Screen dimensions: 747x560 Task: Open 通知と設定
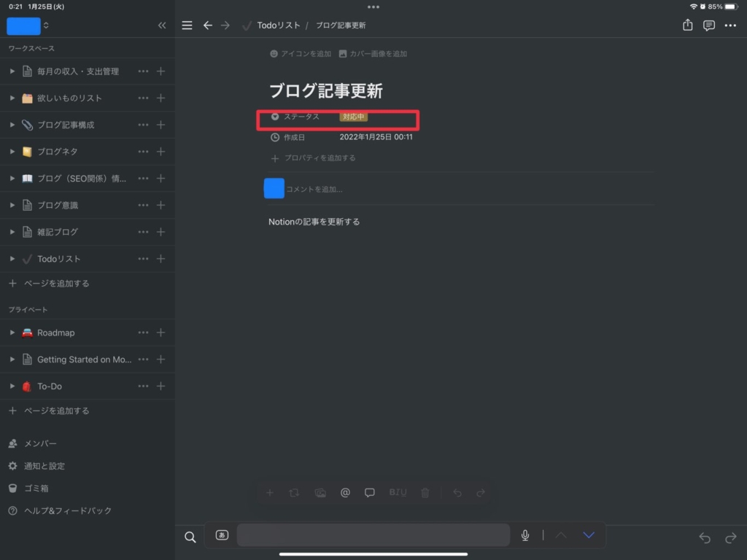(36, 466)
